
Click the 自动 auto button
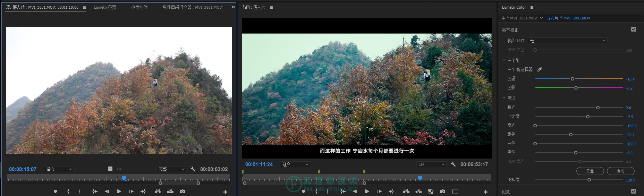621,171
